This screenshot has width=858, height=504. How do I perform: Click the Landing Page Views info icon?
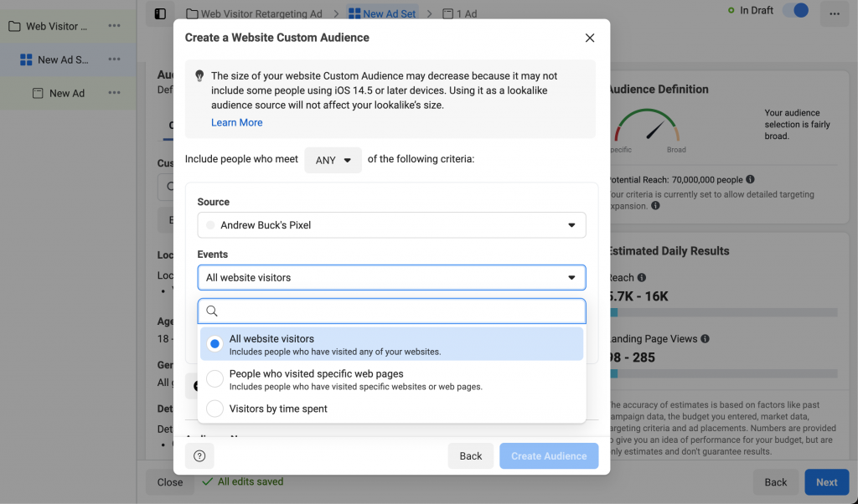(705, 338)
